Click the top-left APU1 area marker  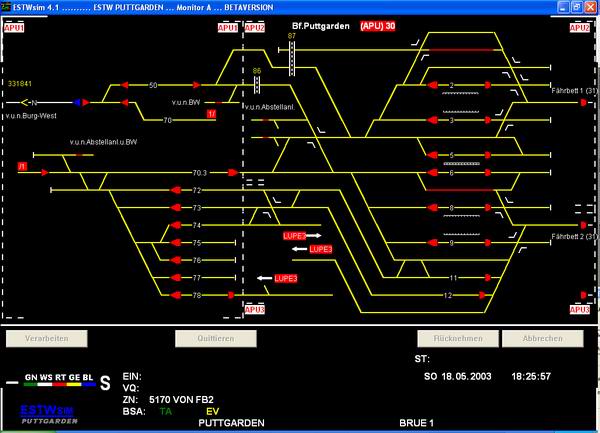[x=13, y=28]
